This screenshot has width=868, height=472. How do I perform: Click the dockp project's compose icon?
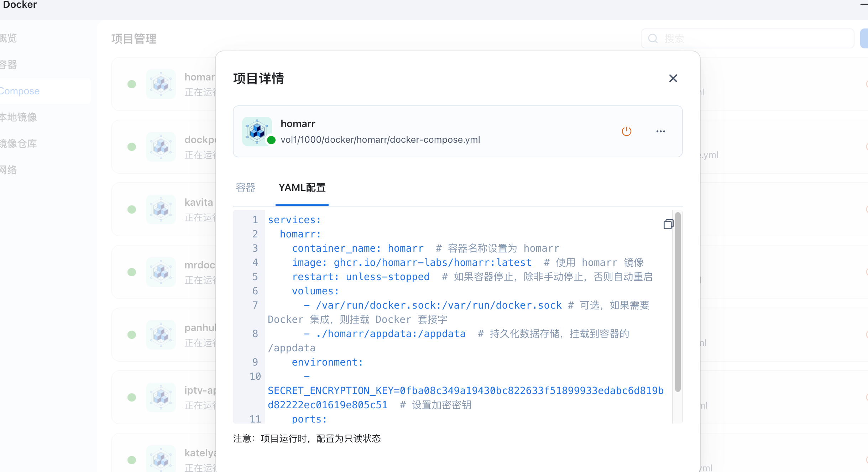(x=161, y=146)
